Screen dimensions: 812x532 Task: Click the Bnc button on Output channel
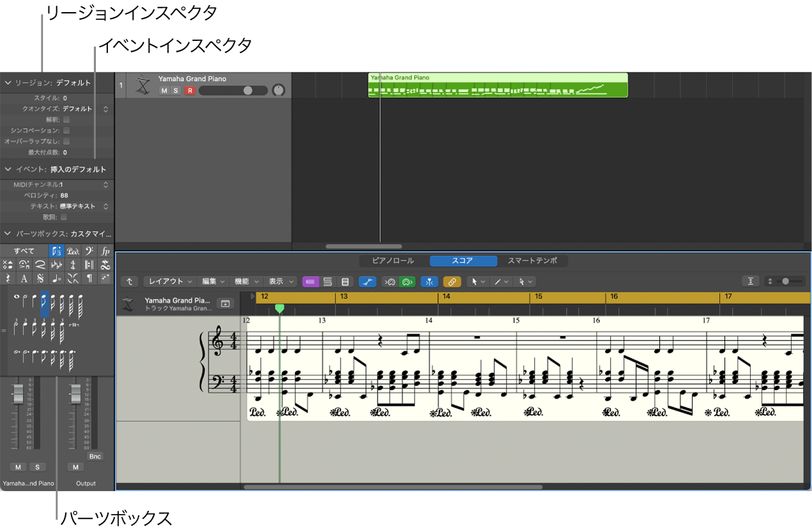tap(95, 456)
